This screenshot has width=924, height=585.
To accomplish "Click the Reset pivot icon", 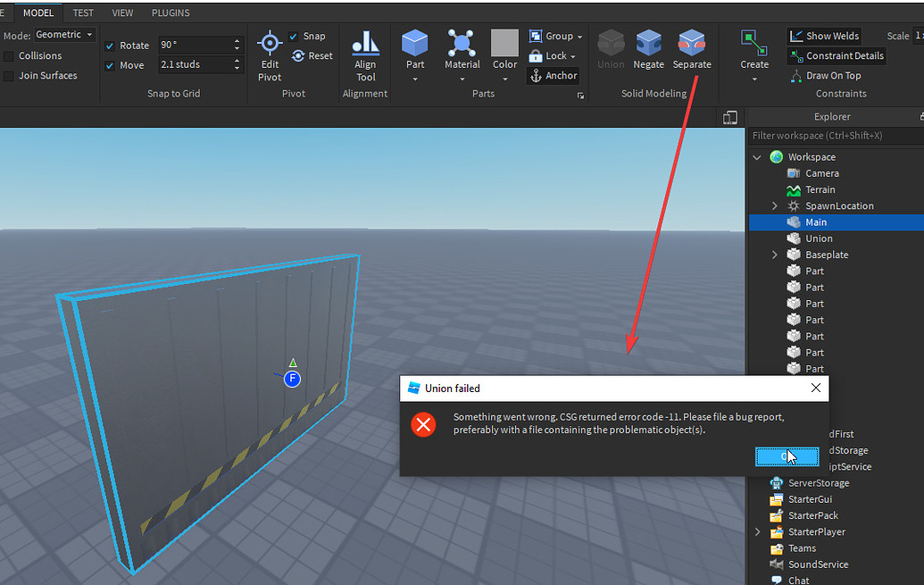I will coord(298,56).
